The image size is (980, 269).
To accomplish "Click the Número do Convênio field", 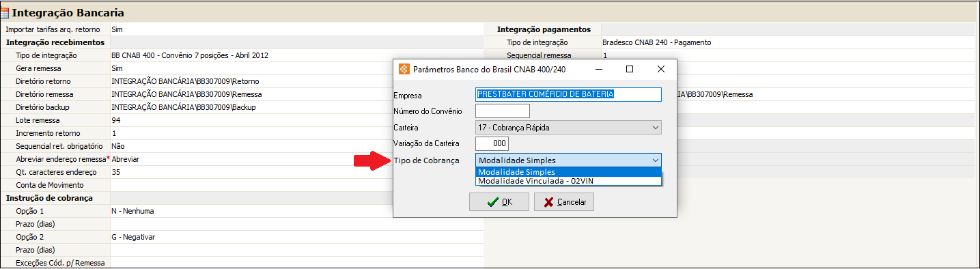I will pyautogui.click(x=503, y=111).
